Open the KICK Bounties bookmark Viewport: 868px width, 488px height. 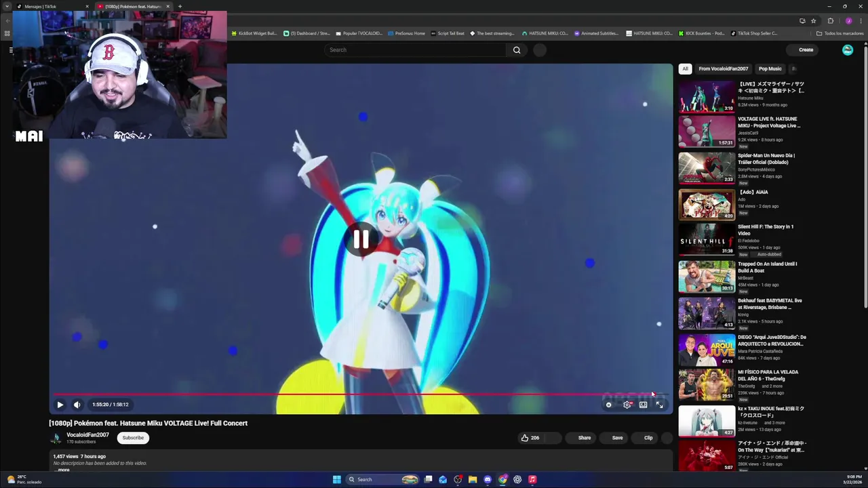[x=701, y=33]
